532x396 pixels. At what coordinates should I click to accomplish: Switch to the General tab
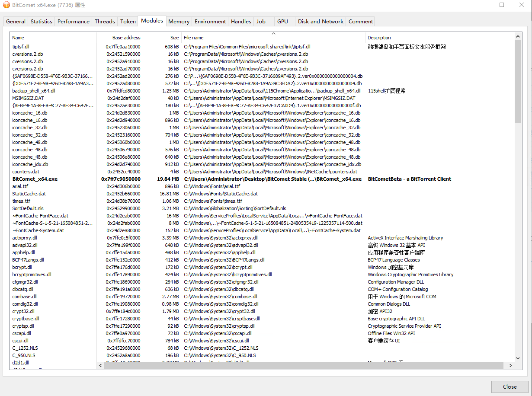tap(16, 21)
